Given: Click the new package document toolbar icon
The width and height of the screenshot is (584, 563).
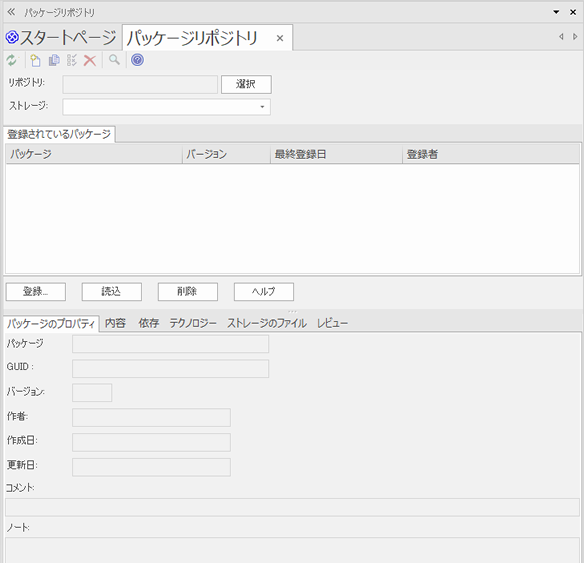Looking at the screenshot, I should pos(35,60).
